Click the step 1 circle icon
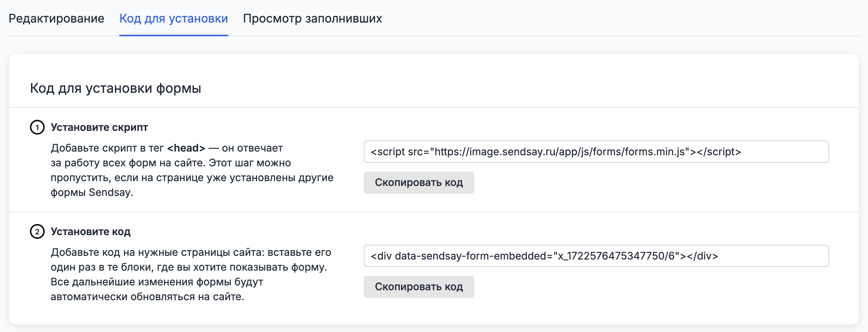 click(37, 127)
